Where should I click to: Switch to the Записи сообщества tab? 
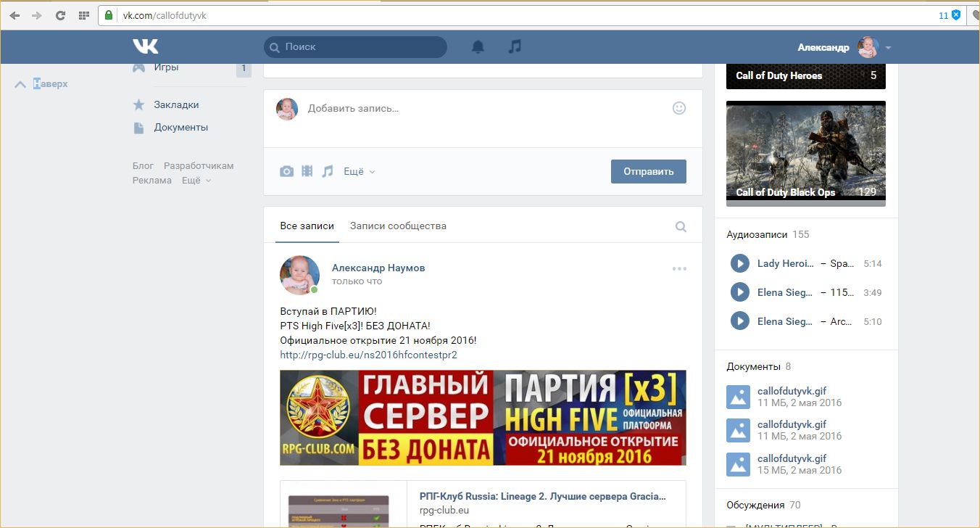pyautogui.click(x=398, y=226)
